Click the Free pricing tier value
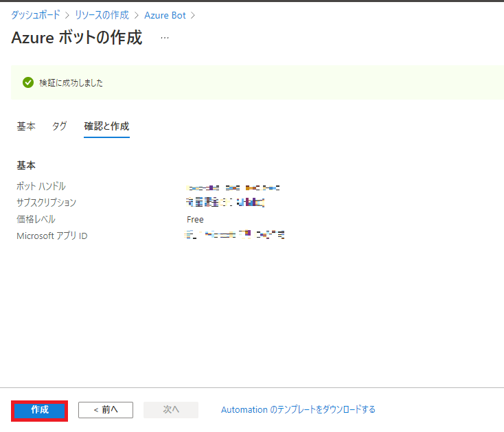Image resolution: width=504 pixels, height=432 pixels. (195, 220)
